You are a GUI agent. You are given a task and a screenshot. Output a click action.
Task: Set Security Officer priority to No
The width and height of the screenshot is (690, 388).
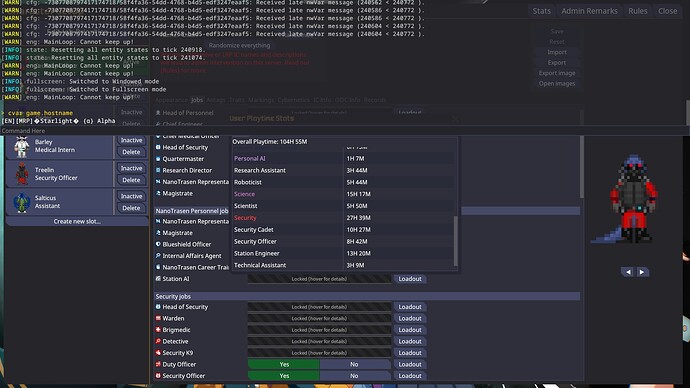pos(354,376)
